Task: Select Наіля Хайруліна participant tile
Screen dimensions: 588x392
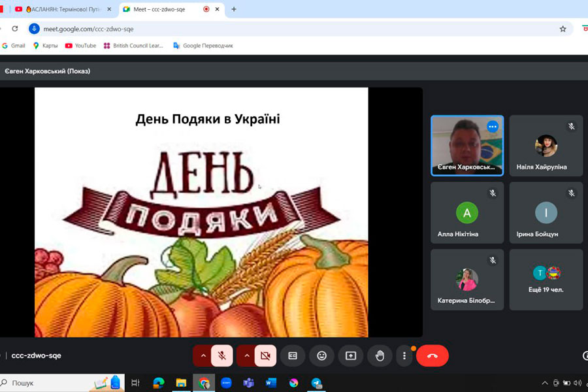Action: coord(546,146)
